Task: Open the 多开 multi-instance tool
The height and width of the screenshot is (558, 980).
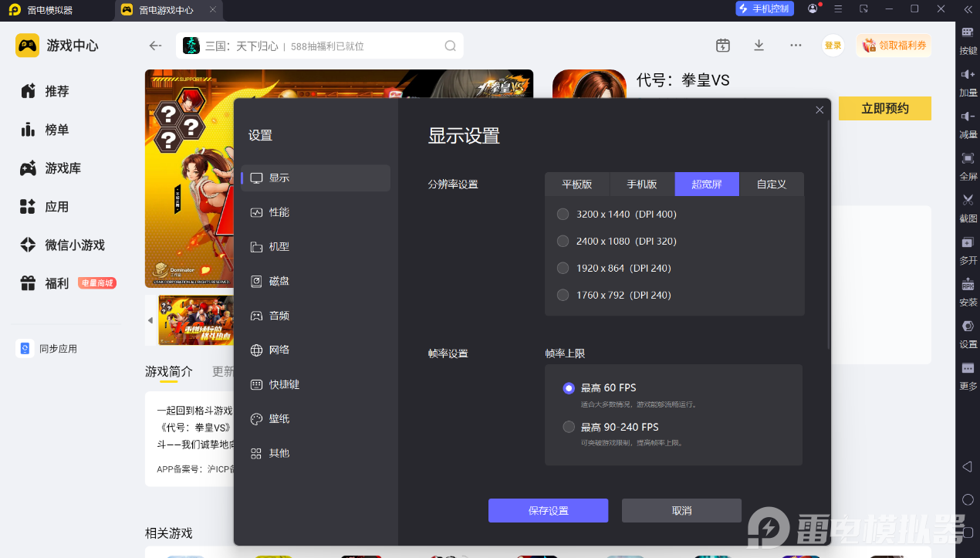Action: [968, 250]
